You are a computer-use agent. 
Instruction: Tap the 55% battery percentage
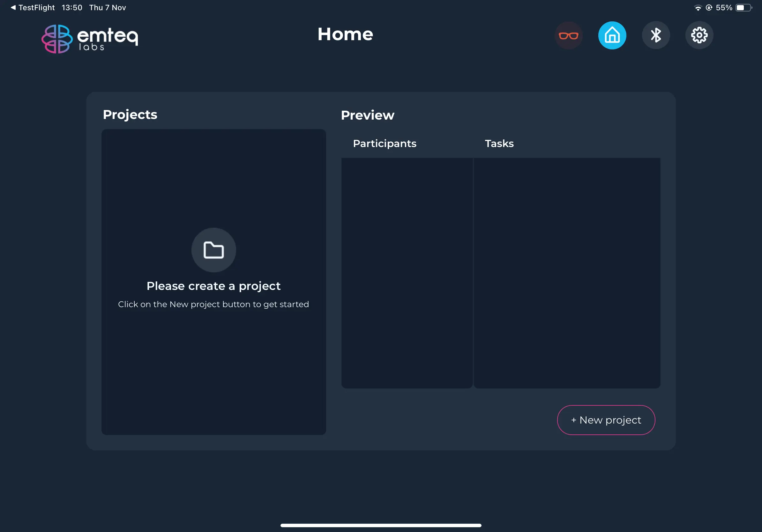[x=724, y=8]
